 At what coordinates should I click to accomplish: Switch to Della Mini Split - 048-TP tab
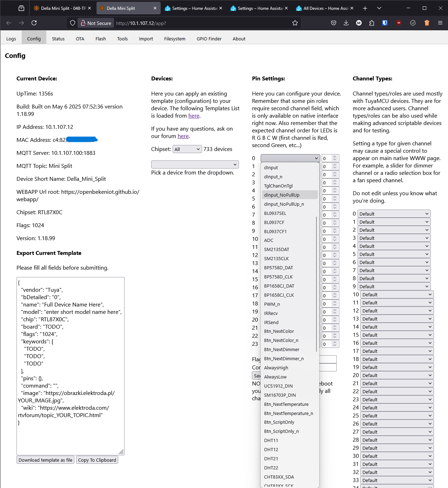[63, 8]
